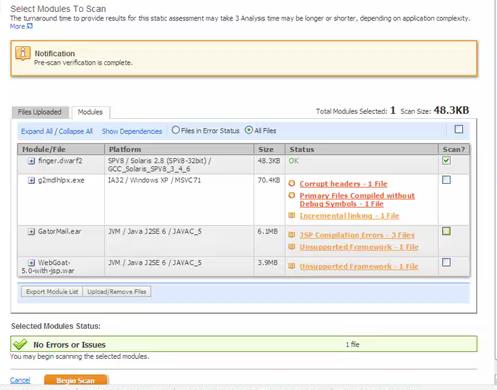Open the Modules tab
The image size is (497, 390).
pos(90,112)
